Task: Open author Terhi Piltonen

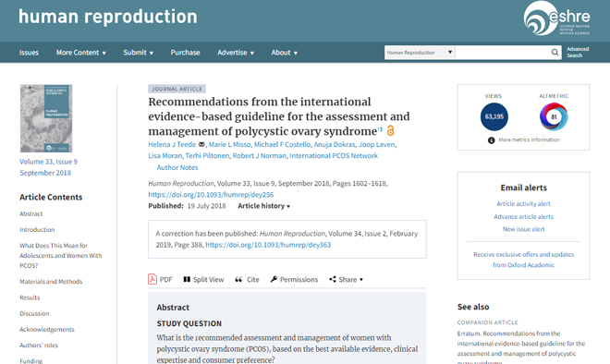Action: pos(207,155)
